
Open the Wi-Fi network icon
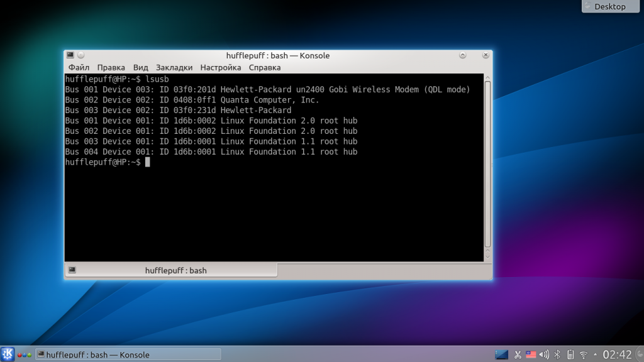click(x=584, y=354)
